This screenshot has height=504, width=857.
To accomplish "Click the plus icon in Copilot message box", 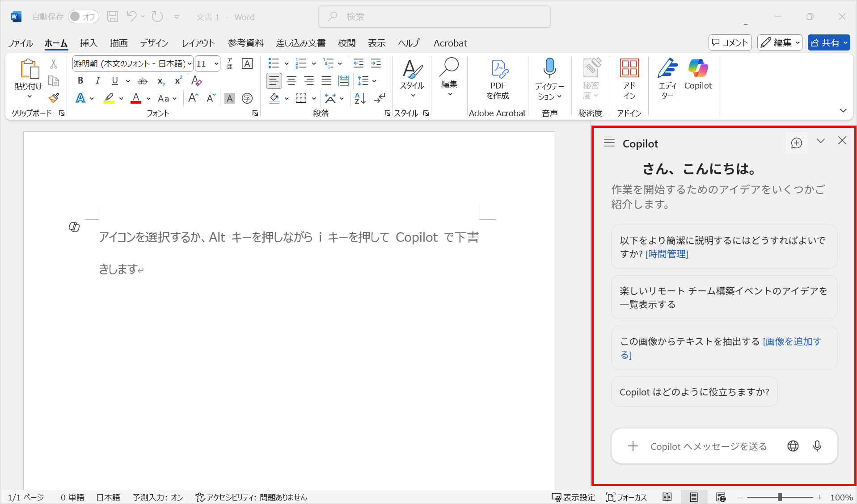I will (x=633, y=446).
